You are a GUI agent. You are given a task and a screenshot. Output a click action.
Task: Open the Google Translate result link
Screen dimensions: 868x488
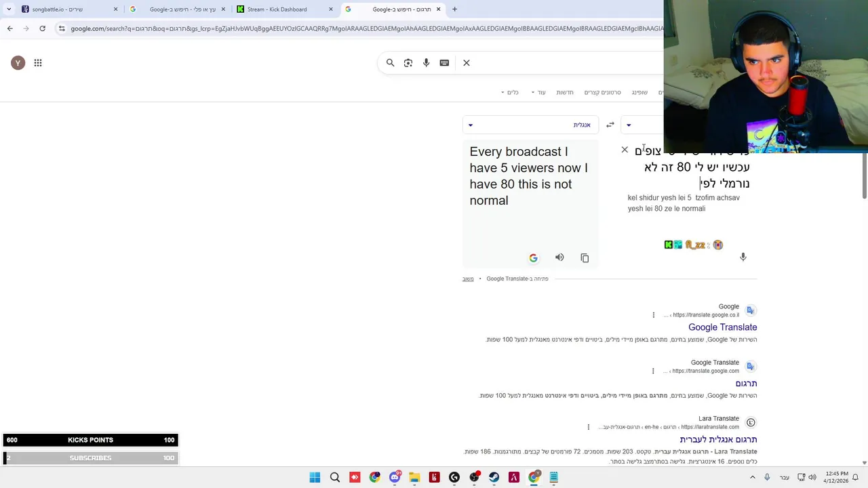point(723,327)
